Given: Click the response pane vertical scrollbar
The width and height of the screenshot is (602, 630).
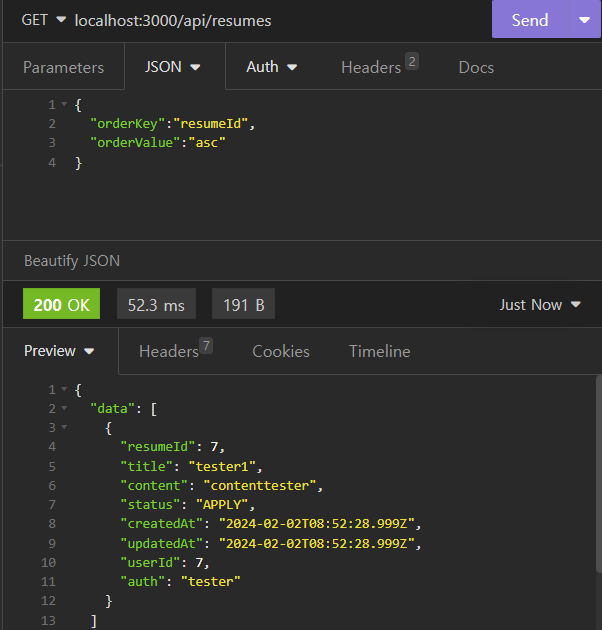Looking at the screenshot, I should (599, 474).
